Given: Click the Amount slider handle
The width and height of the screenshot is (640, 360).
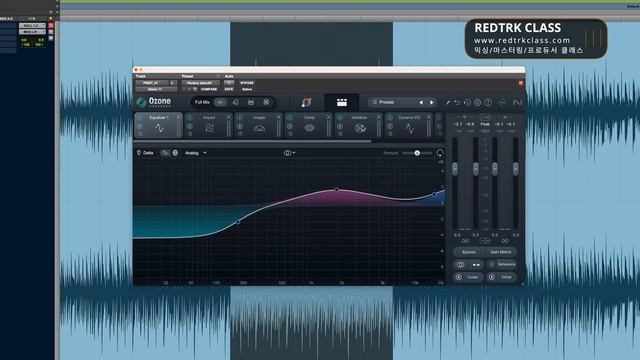Looking at the screenshot, I should click(x=417, y=153).
